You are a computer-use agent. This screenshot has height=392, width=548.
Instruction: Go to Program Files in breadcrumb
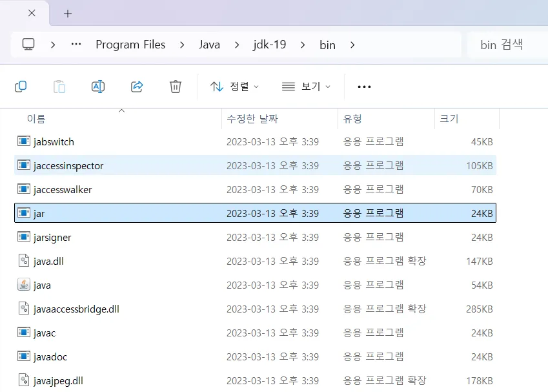pyautogui.click(x=130, y=45)
